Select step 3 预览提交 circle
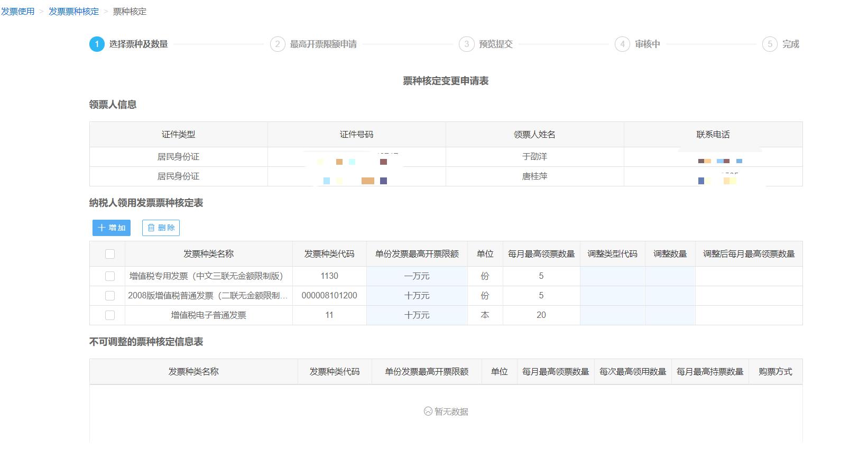The height and width of the screenshot is (461, 868). point(466,44)
